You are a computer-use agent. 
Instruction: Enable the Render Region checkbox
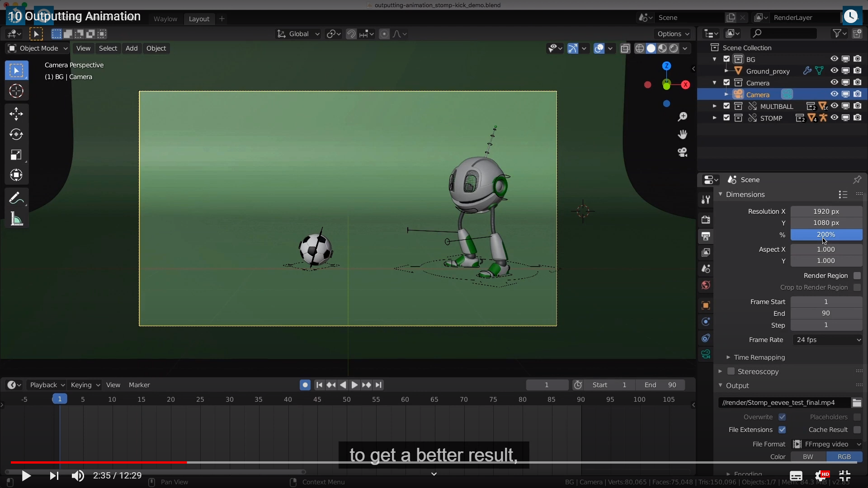857,276
